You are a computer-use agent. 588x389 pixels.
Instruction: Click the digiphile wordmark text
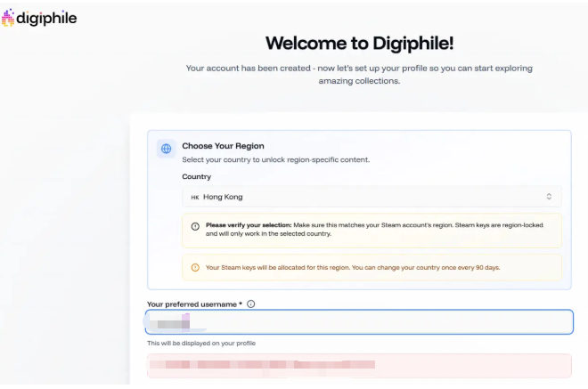[47, 17]
